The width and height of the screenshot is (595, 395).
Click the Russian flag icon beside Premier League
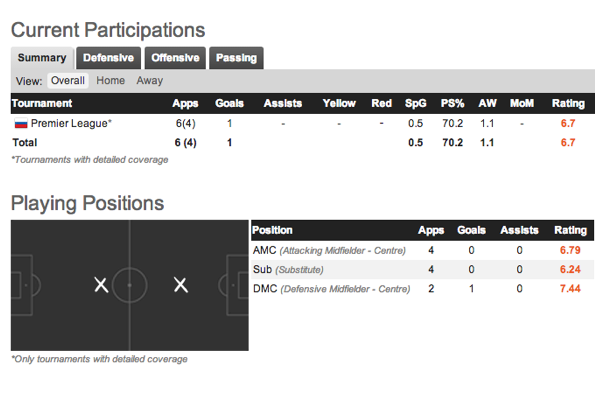[21, 123]
